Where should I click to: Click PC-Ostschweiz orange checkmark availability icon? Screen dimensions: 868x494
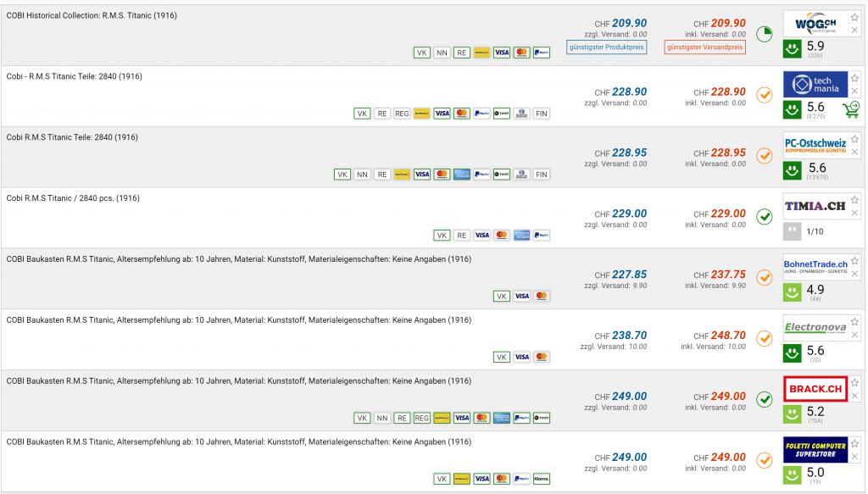pos(765,156)
